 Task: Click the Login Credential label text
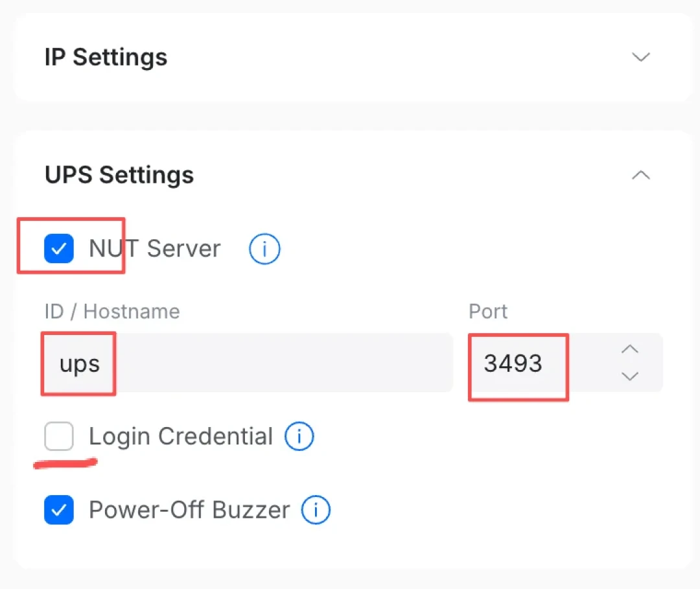tap(181, 436)
